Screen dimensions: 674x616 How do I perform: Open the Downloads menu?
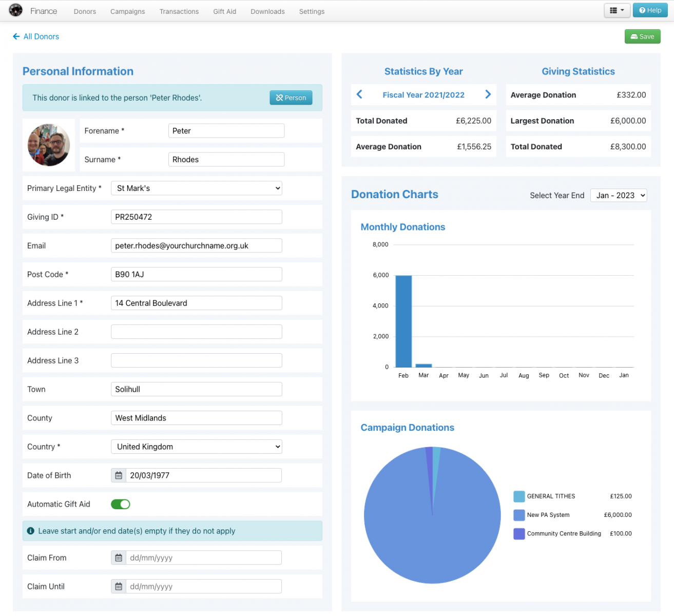coord(267,11)
